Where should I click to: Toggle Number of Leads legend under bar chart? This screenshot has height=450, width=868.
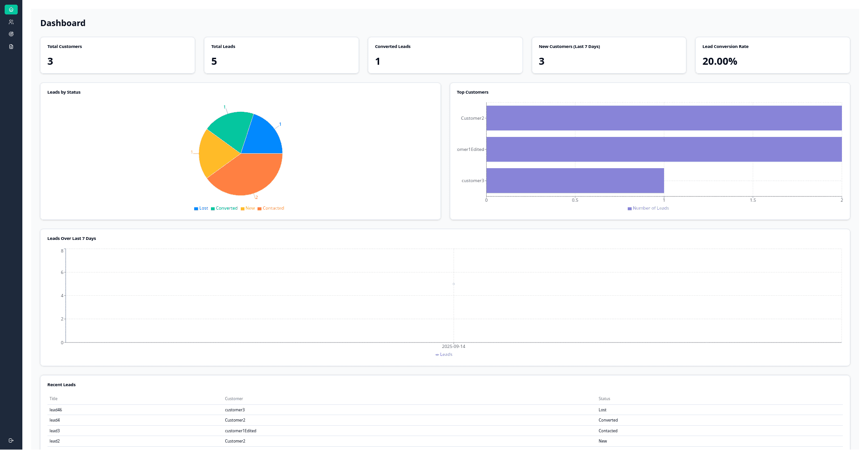pyautogui.click(x=648, y=208)
